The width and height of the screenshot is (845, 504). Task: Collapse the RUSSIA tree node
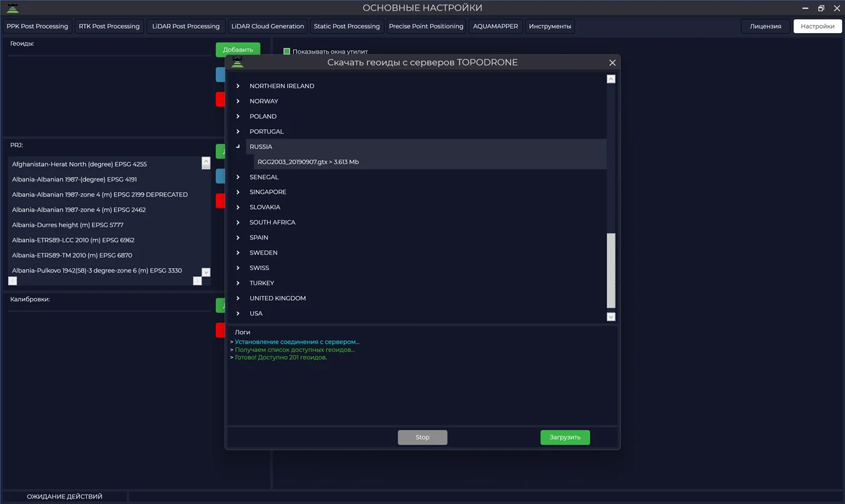click(238, 147)
